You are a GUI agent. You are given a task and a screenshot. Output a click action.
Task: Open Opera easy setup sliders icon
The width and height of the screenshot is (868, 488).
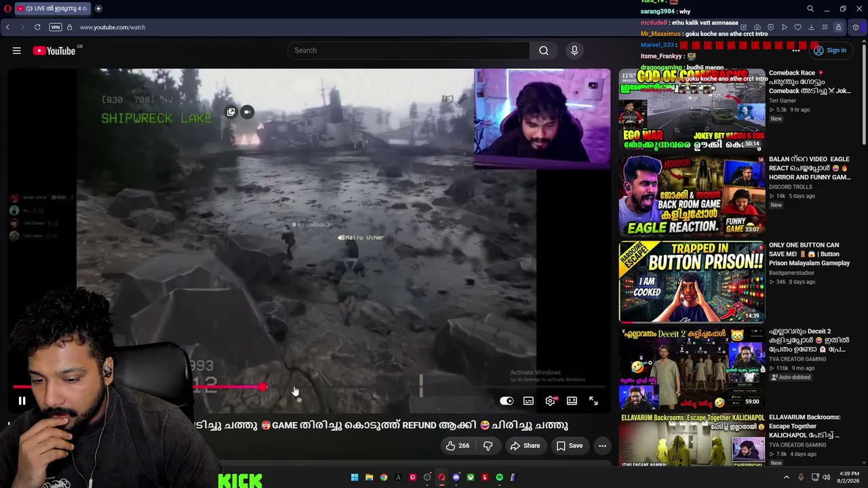[x=825, y=27]
